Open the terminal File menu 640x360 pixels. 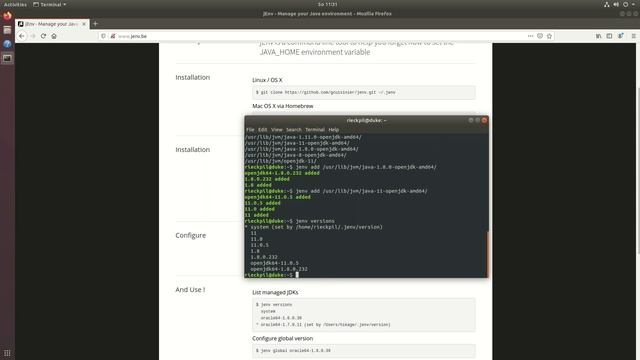pos(250,129)
